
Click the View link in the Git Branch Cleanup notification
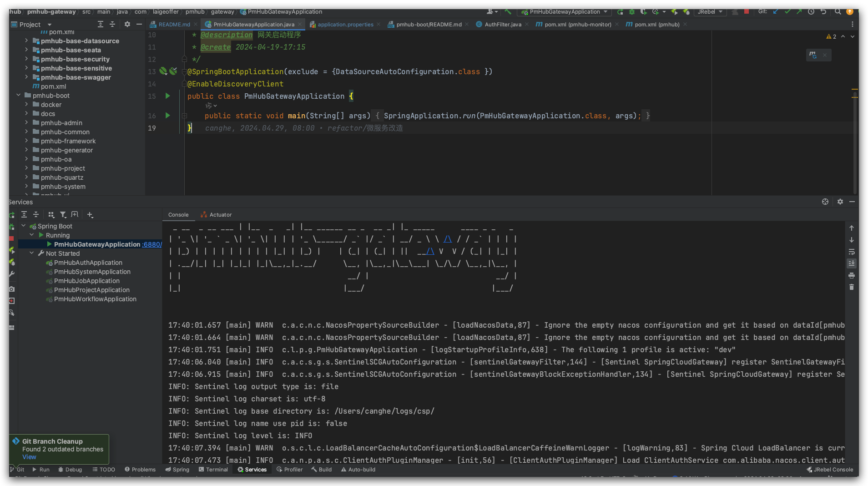coord(29,457)
